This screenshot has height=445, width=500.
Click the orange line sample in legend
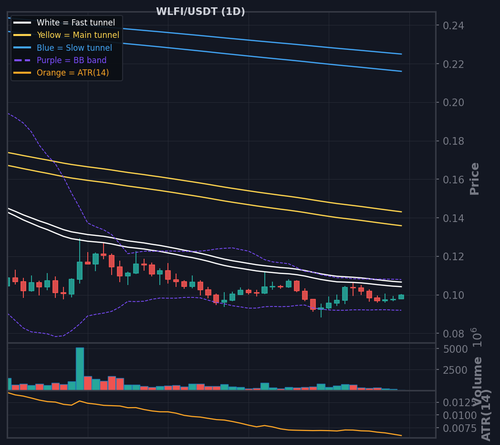(22, 73)
